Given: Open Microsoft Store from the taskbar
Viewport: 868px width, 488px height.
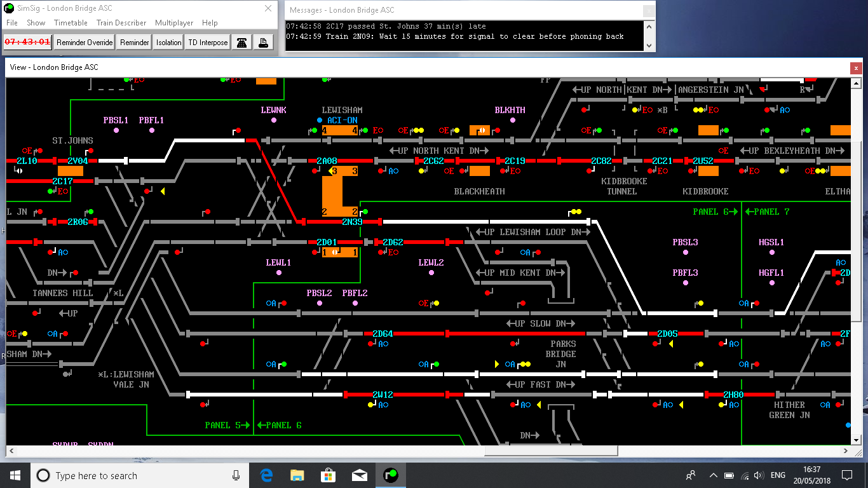Looking at the screenshot, I should (x=328, y=475).
